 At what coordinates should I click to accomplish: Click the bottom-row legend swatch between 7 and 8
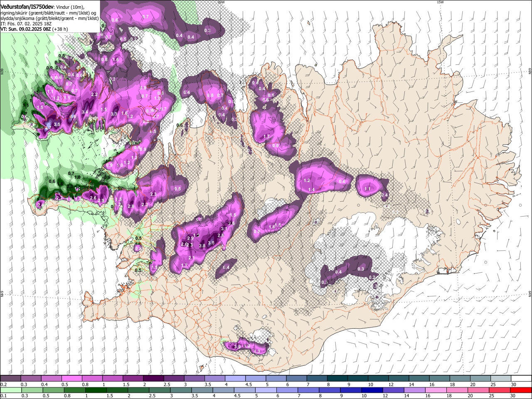pos(308,390)
